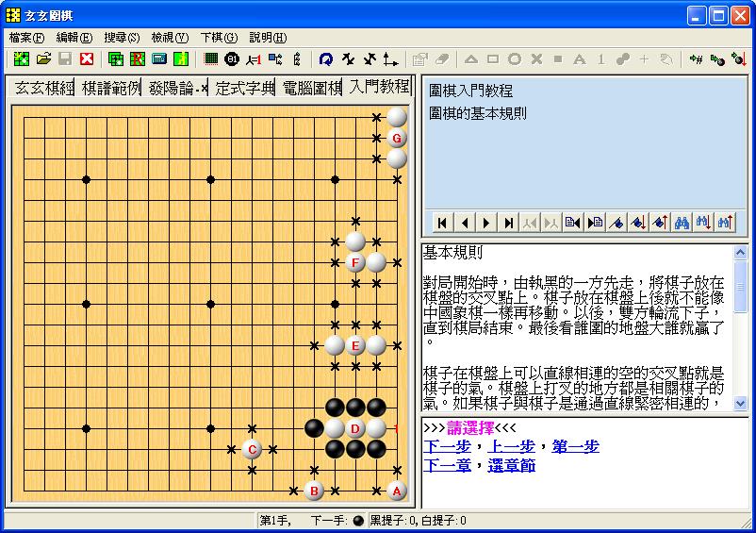Click the white stone labeled E
Screen dimensions: 756x533
[x=355, y=346]
